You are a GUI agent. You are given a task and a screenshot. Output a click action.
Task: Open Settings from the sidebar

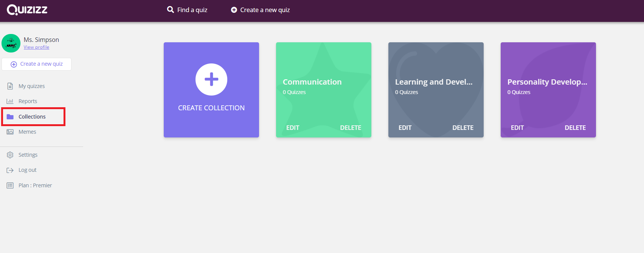pos(28,155)
